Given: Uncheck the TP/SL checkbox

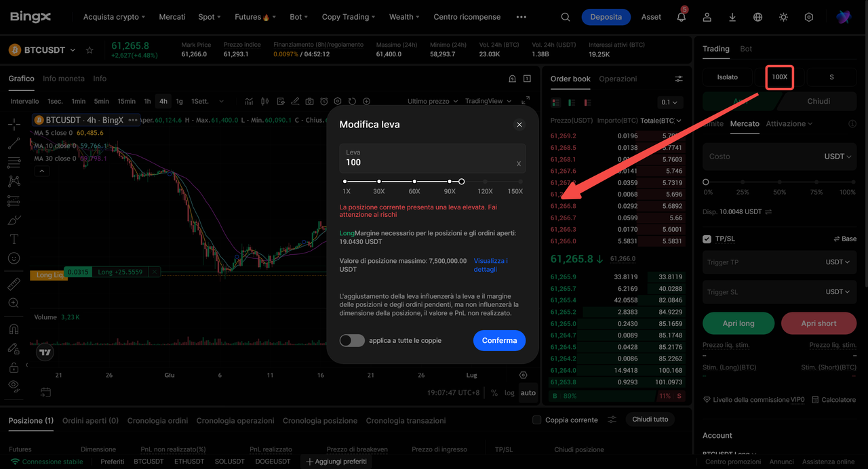Looking at the screenshot, I should coord(707,239).
